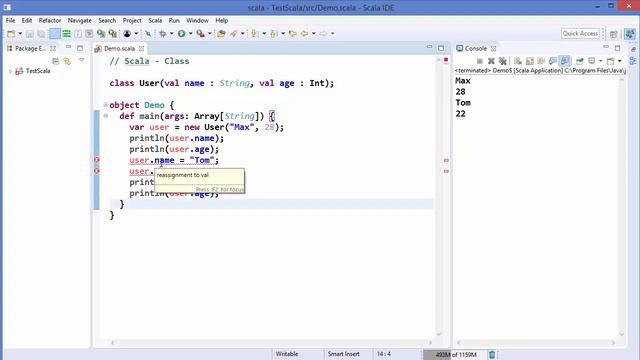This screenshot has height=360, width=640.
Task: Select the Scala perspective icon
Action: coord(630,34)
